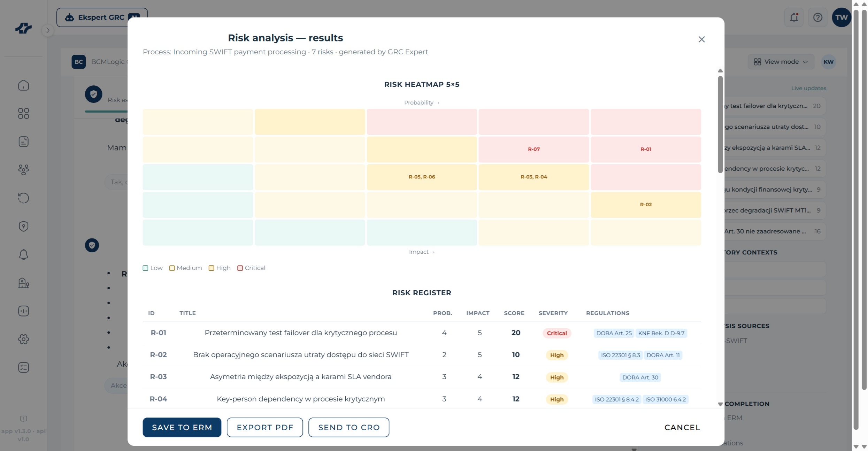Open the TW user avatar menu

tap(842, 17)
